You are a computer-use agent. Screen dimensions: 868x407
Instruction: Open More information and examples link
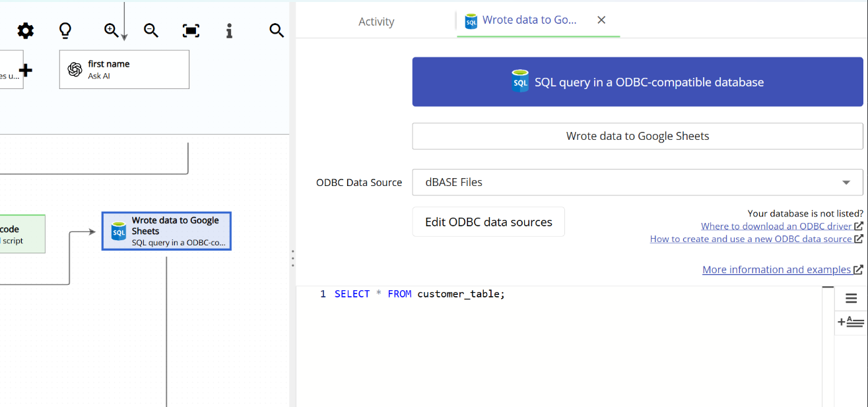783,269
